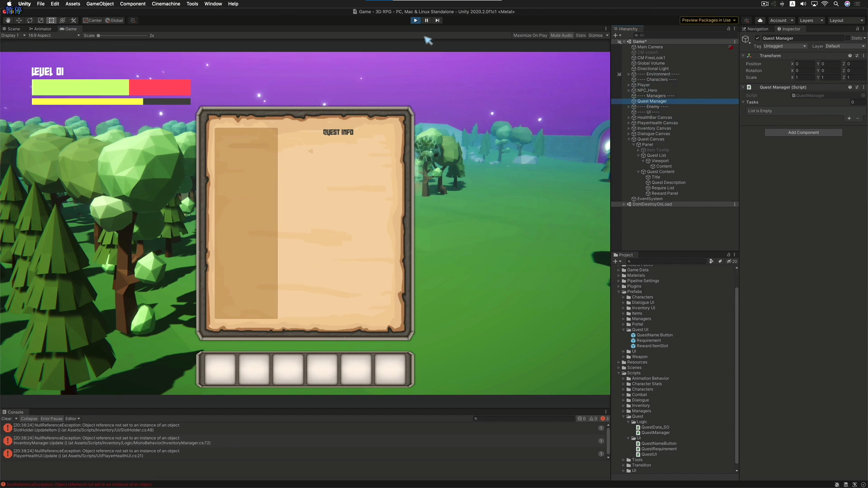The image size is (868, 488).
Task: Stop play mode with the Play button
Action: pyautogui.click(x=415, y=20)
